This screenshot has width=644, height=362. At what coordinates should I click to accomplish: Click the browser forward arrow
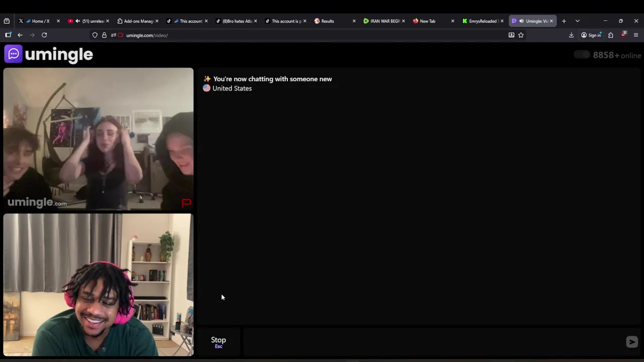pos(32,35)
